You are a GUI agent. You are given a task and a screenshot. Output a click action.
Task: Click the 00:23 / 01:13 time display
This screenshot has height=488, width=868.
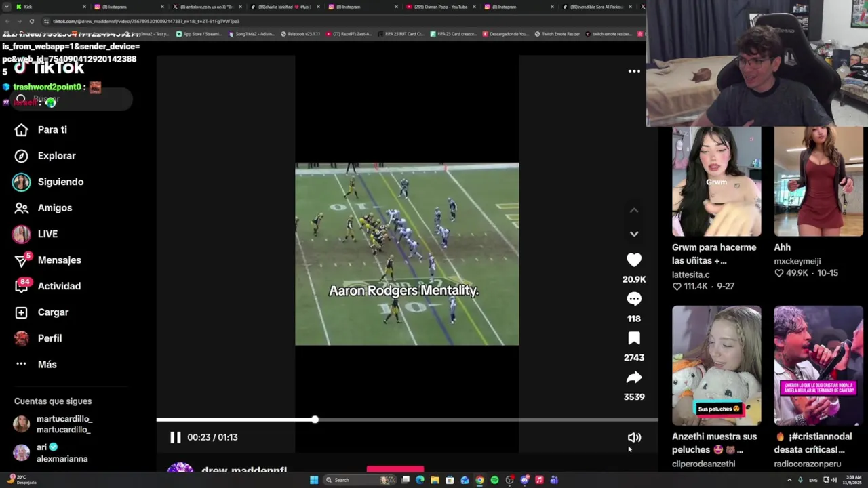point(212,437)
